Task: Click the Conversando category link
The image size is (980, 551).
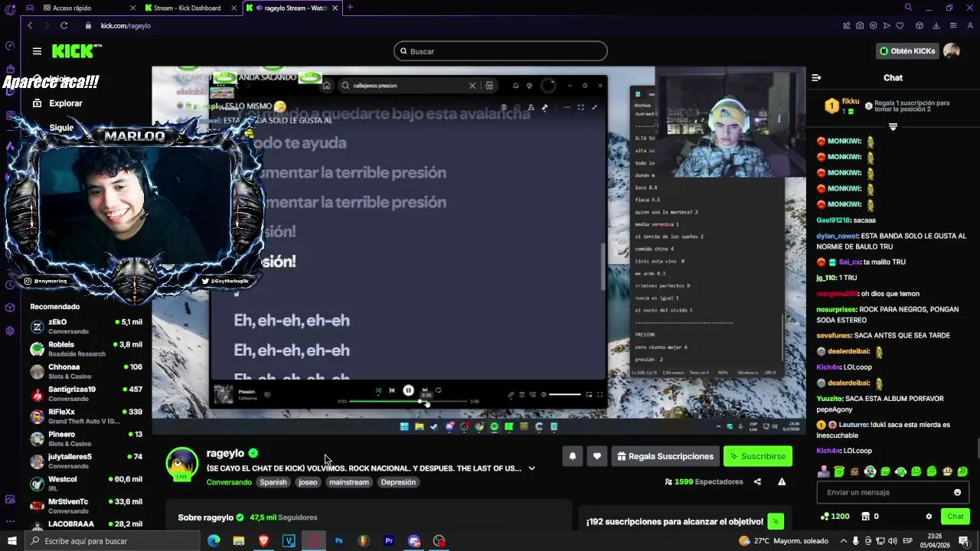Action: coord(229,482)
